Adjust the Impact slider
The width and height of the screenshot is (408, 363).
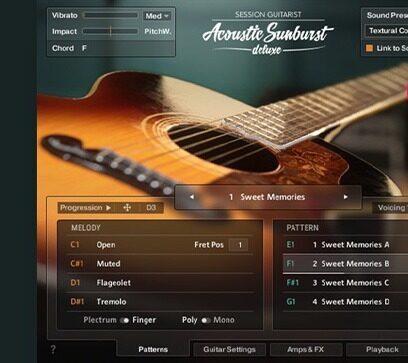[110, 31]
